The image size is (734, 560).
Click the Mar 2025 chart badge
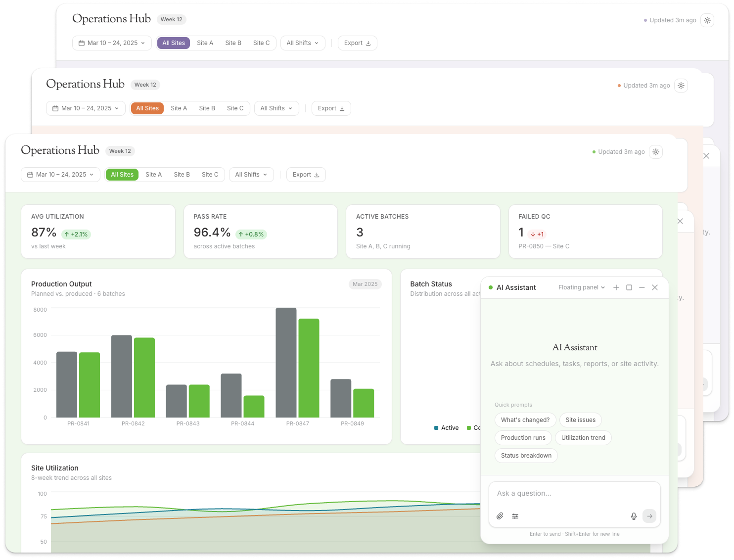click(x=365, y=284)
